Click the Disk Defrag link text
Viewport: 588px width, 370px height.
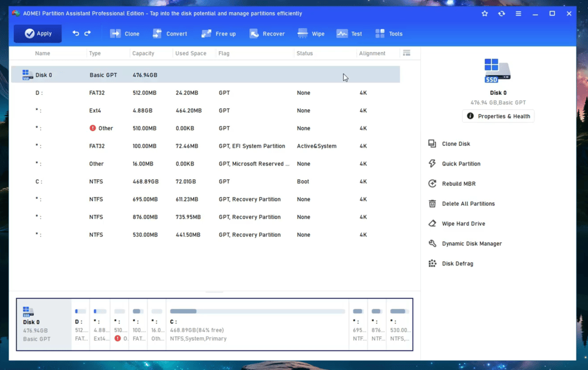pyautogui.click(x=458, y=264)
